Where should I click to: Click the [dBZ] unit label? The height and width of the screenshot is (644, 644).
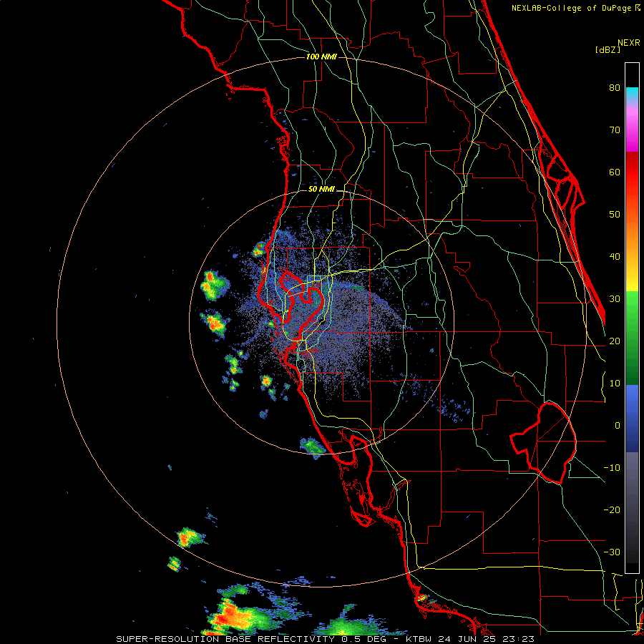pos(608,50)
